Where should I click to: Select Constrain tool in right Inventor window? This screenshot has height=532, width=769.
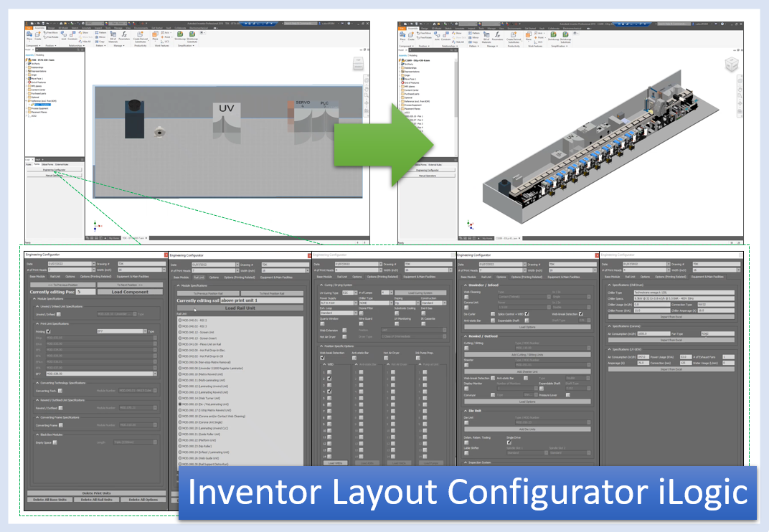pos(445,35)
